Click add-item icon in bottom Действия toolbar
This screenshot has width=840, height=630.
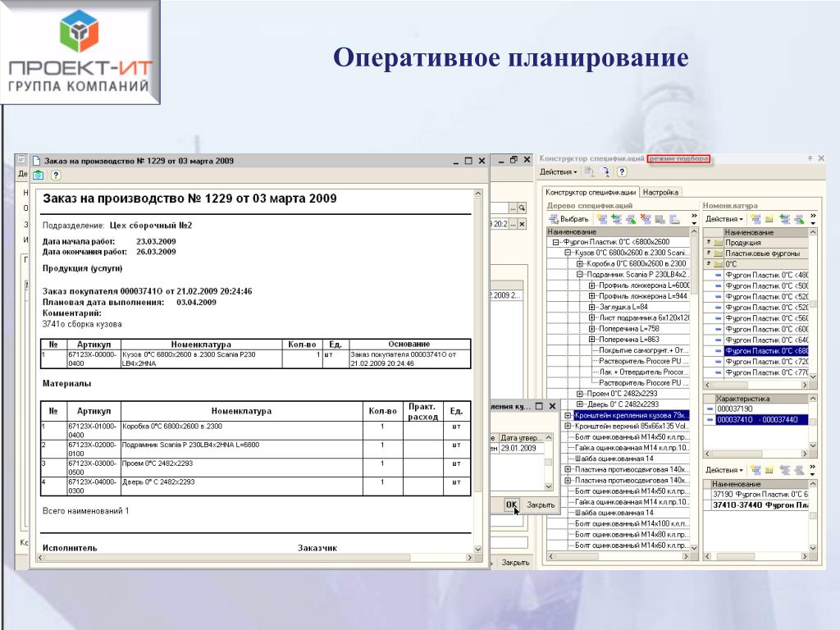(756, 470)
